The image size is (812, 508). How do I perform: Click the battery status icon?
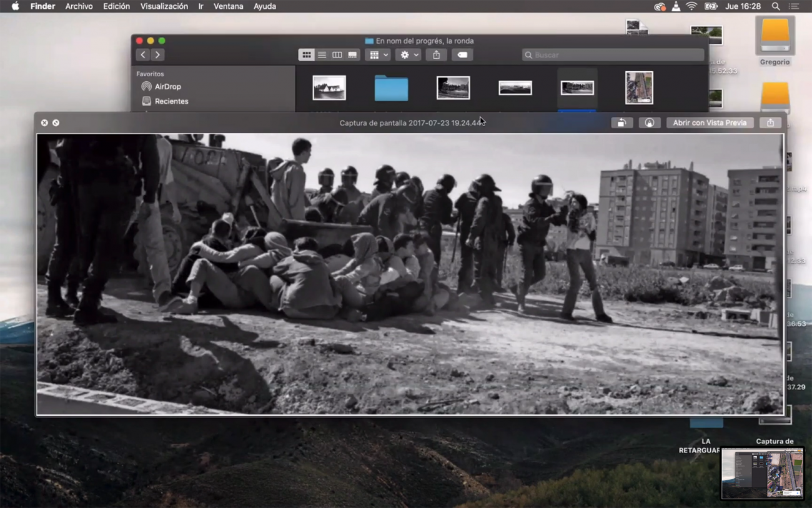pos(711,6)
